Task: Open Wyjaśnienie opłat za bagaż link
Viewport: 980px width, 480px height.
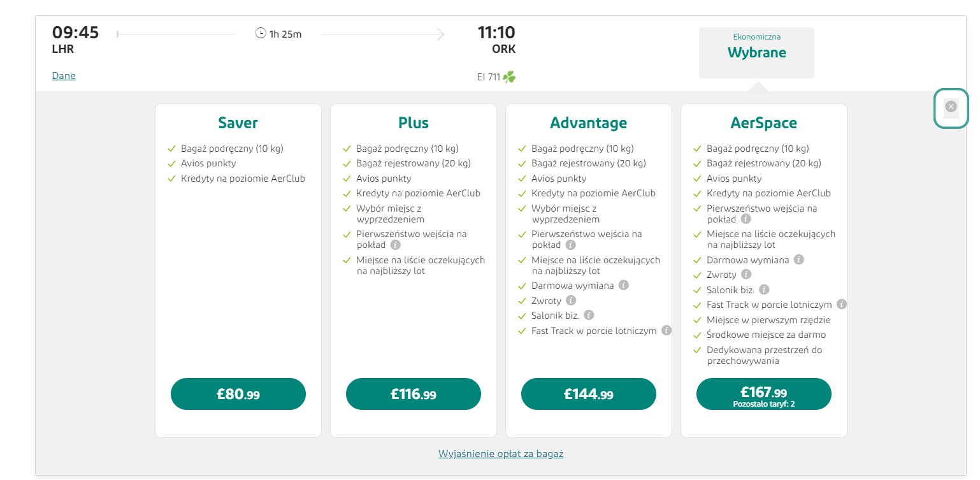Action: pos(501,453)
